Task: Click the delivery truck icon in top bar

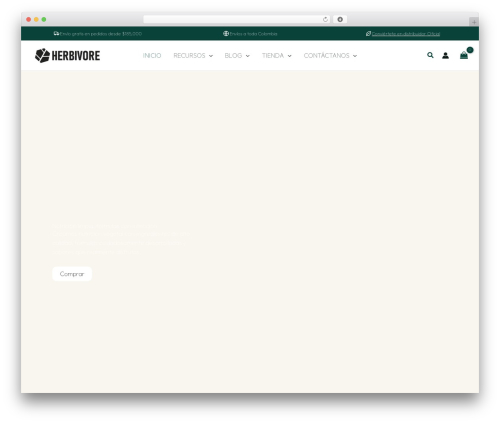Action: 56,33
